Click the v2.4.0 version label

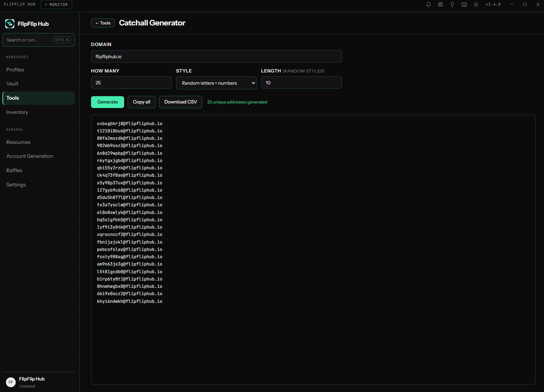[493, 5]
